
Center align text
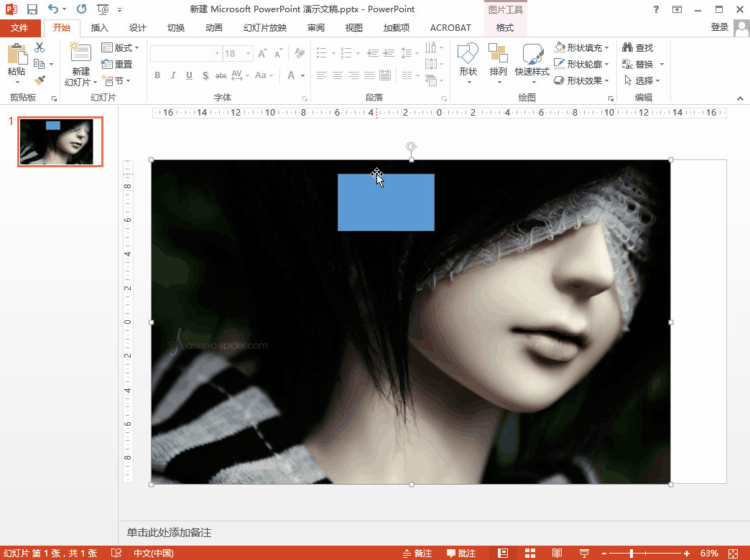pyautogui.click(x=338, y=75)
